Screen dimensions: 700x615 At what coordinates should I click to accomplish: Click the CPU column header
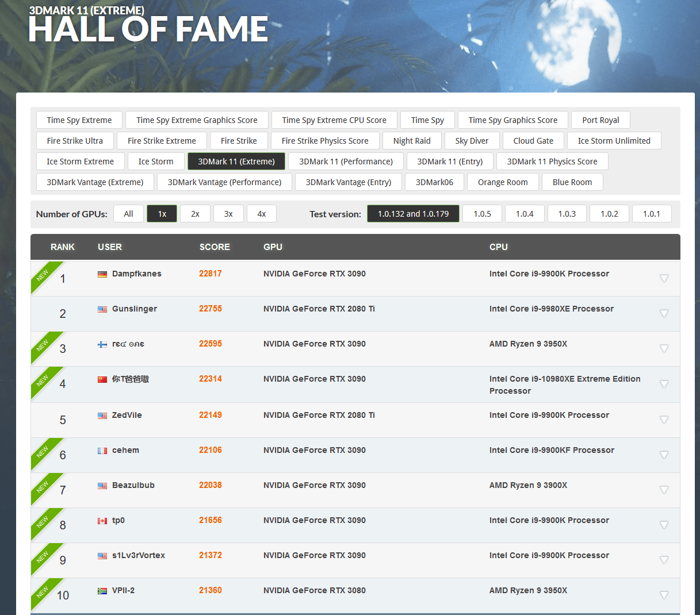[499, 247]
